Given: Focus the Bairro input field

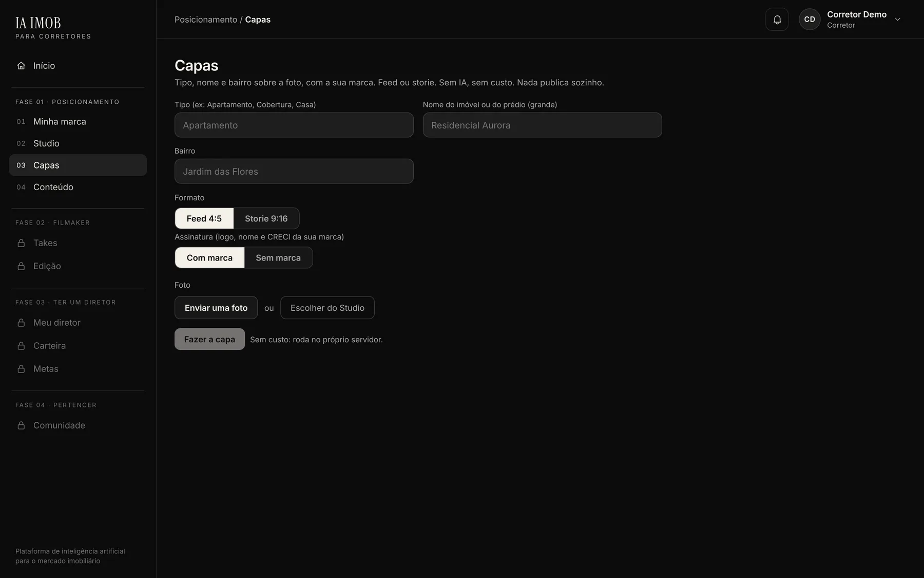Looking at the screenshot, I should click(x=294, y=171).
